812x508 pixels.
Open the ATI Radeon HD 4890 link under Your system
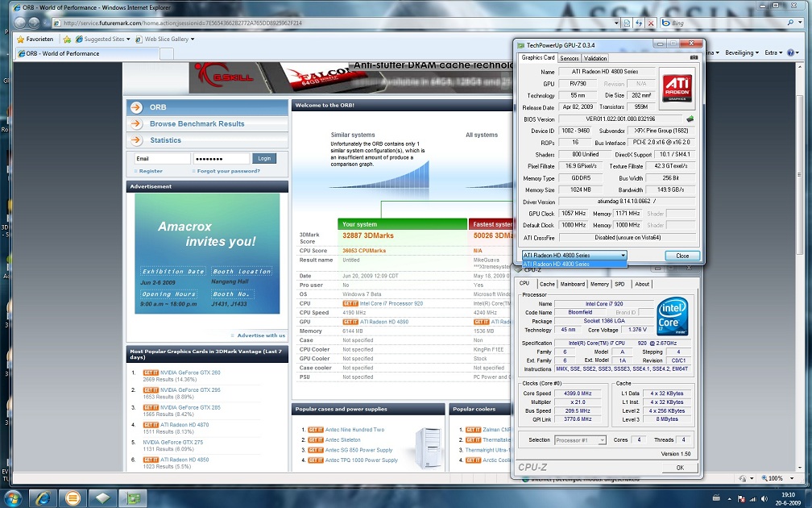tap(383, 322)
